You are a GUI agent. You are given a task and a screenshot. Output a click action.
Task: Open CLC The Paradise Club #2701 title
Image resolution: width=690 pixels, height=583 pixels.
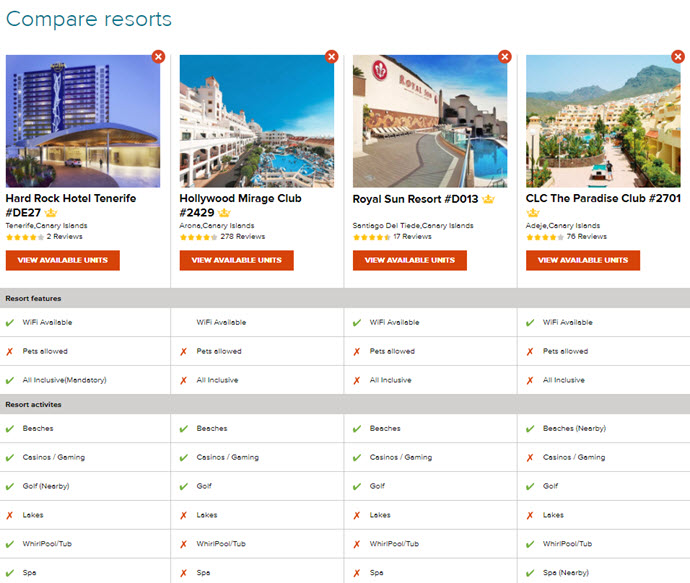[x=603, y=198]
